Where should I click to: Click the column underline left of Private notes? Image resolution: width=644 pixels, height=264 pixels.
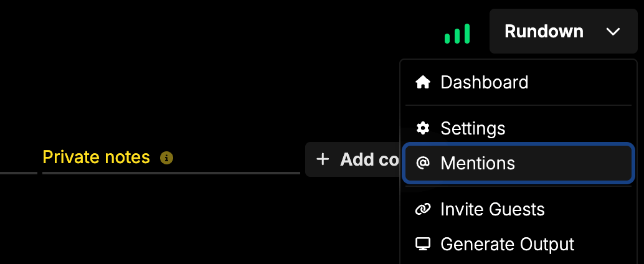(18, 172)
